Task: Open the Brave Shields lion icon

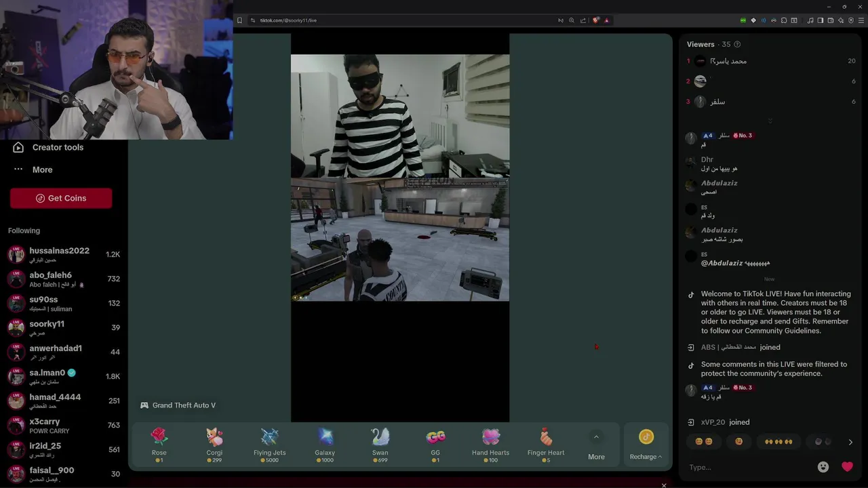Action: tap(595, 20)
